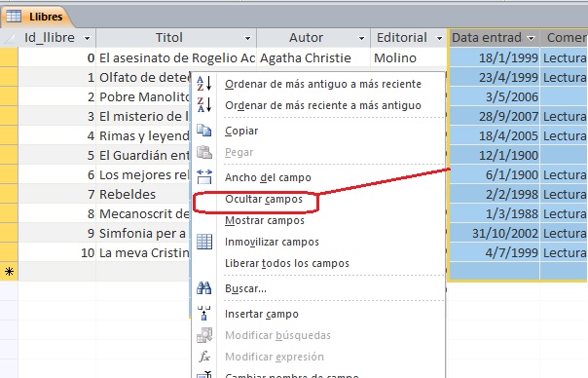This screenshot has height=378, width=588.
Task: Click the date cell 12/1/1900
Action: [x=495, y=156]
